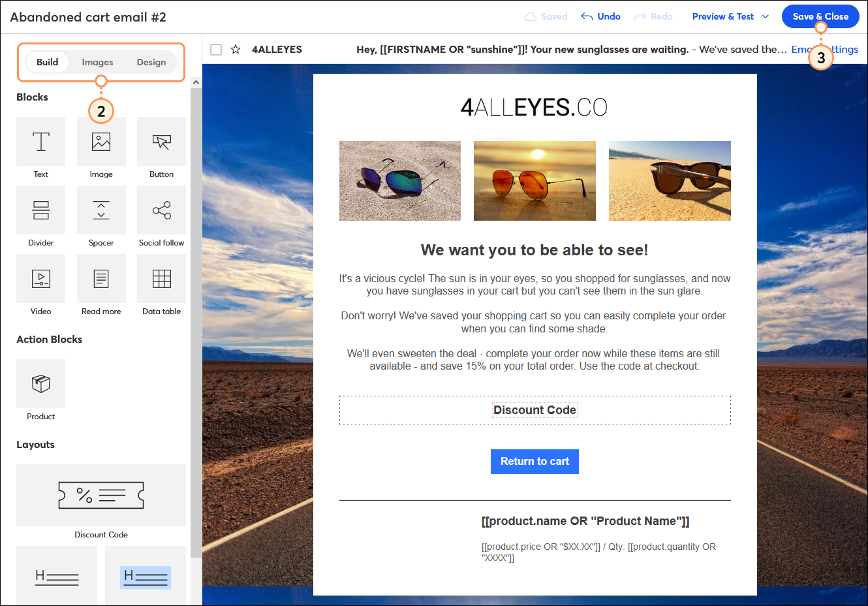Switch to the Design tab
This screenshot has width=868, height=606.
(151, 62)
